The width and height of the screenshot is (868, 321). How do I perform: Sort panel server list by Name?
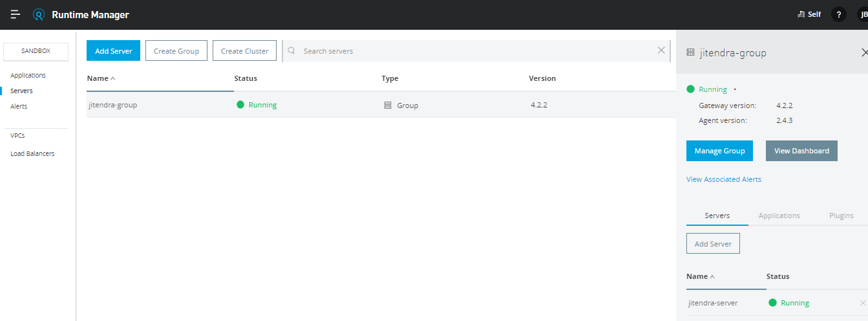pyautogui.click(x=701, y=276)
